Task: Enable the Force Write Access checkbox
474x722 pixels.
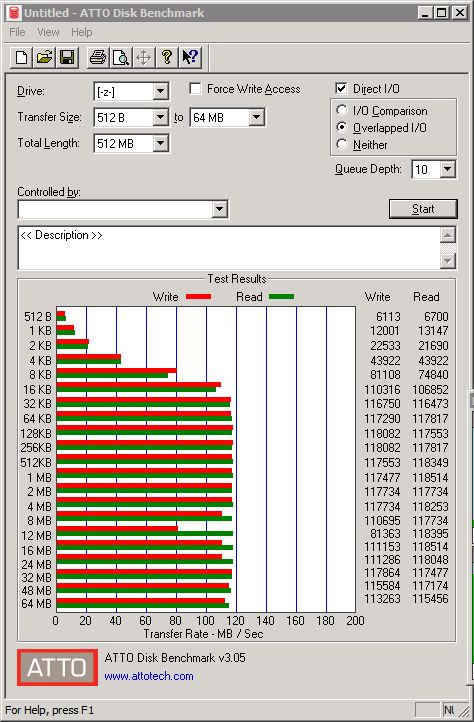Action: coord(195,88)
